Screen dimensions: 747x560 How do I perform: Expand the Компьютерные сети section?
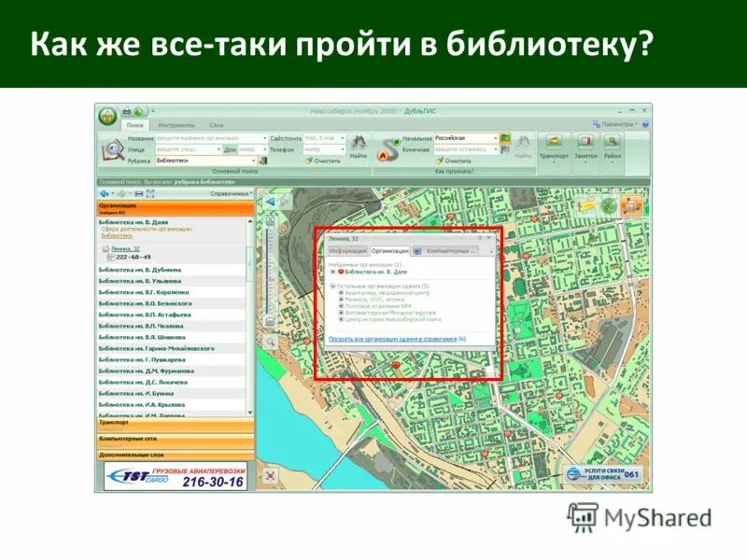click(176, 441)
